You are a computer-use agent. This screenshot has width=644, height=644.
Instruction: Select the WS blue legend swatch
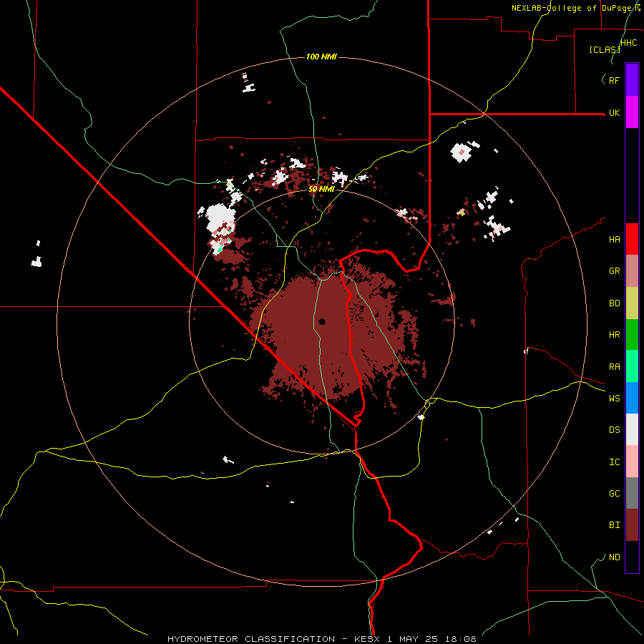click(632, 398)
